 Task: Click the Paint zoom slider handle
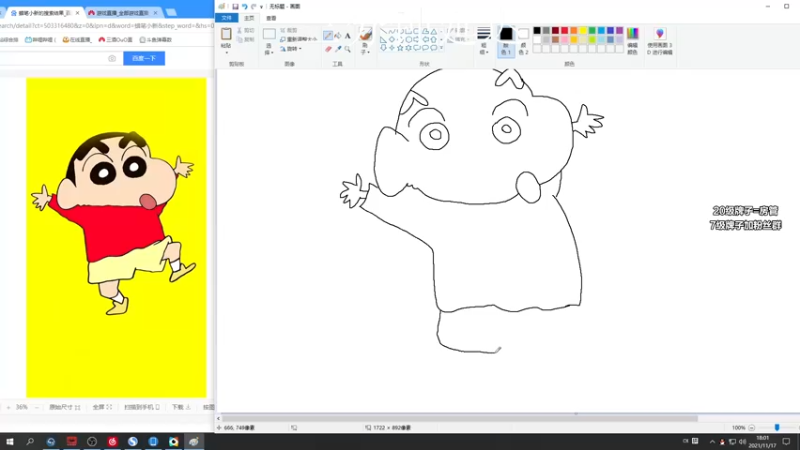(777, 428)
